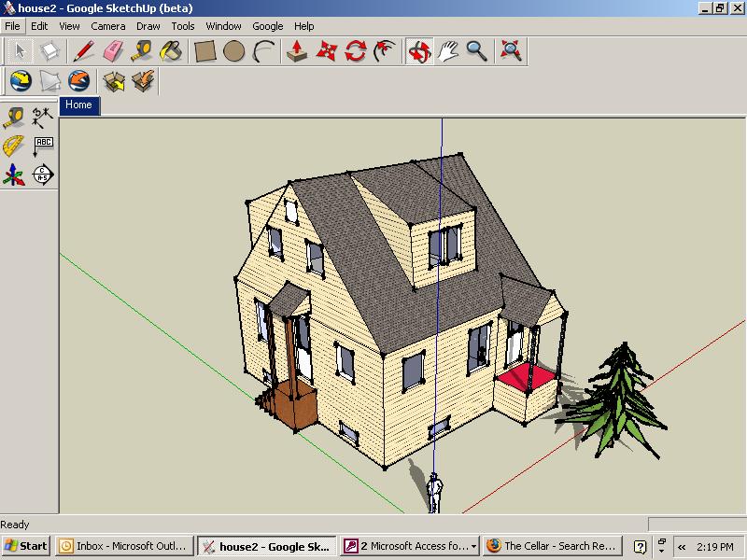Select the Axes tool
The height and width of the screenshot is (560, 747).
(x=14, y=175)
